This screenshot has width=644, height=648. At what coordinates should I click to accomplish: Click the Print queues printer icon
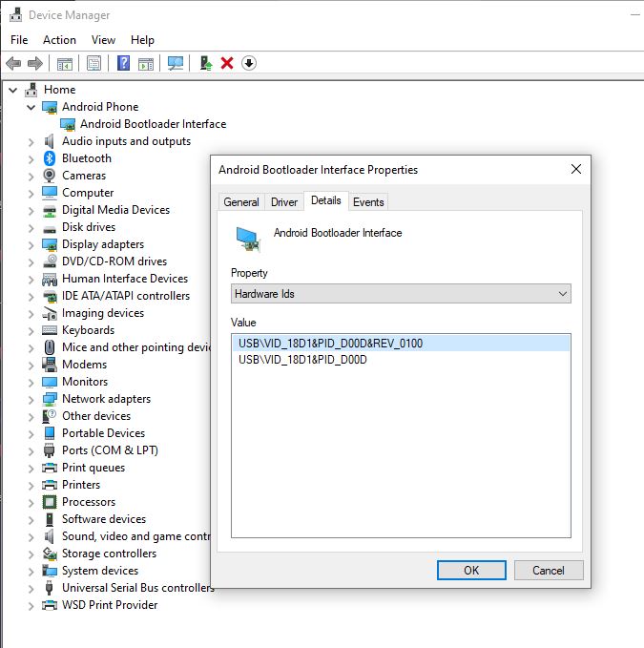click(x=50, y=468)
